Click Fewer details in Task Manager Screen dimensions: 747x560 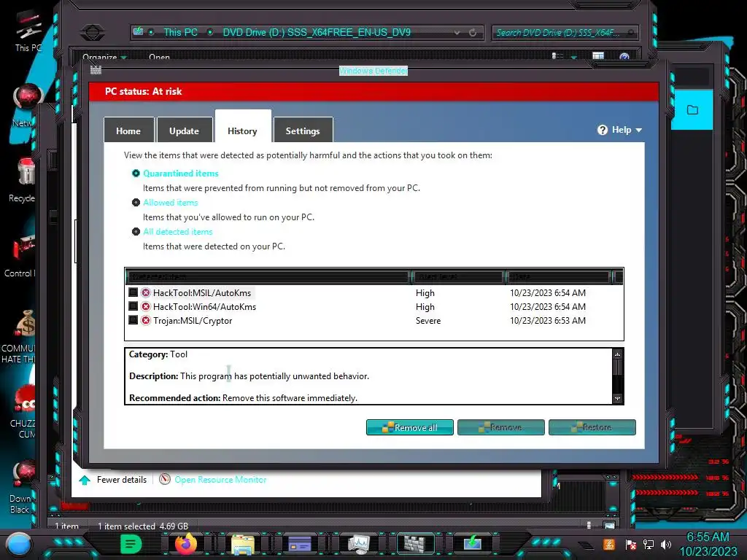[x=122, y=480]
